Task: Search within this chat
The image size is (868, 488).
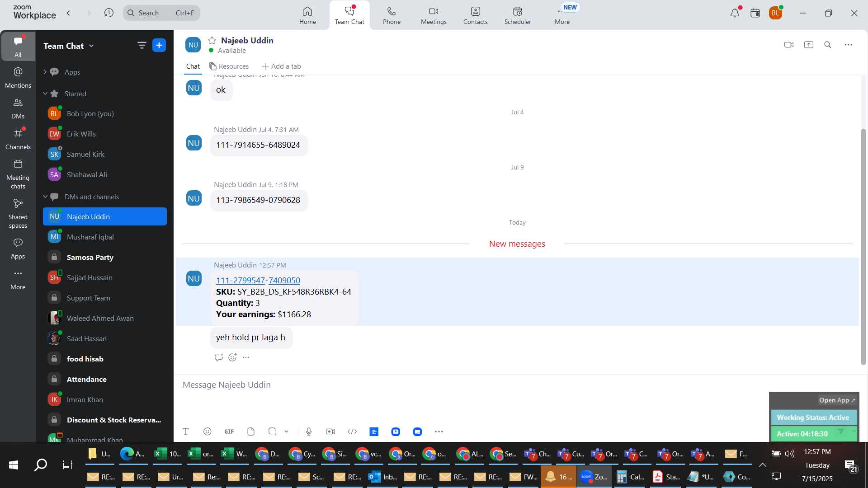Action: pos(828,45)
